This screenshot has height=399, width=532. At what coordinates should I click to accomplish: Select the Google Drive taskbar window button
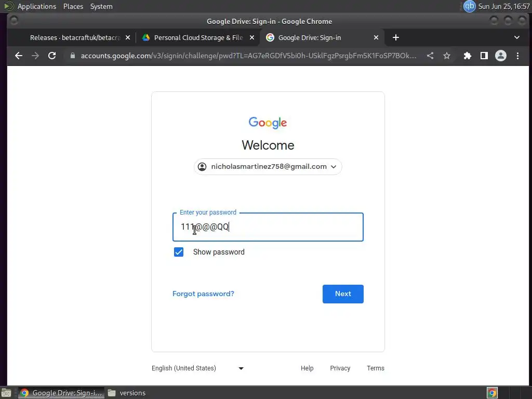click(61, 393)
